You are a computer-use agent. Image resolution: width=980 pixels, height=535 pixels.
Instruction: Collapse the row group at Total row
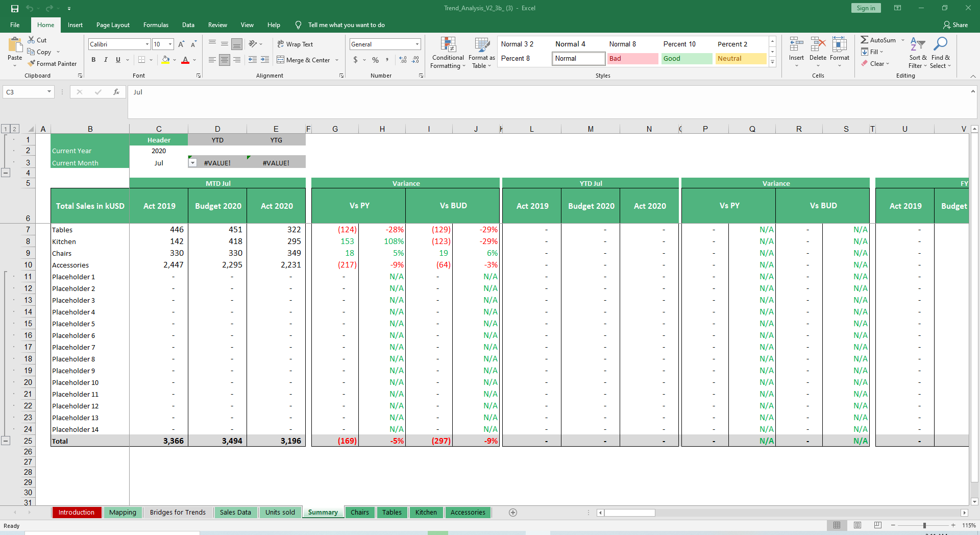[x=6, y=441]
